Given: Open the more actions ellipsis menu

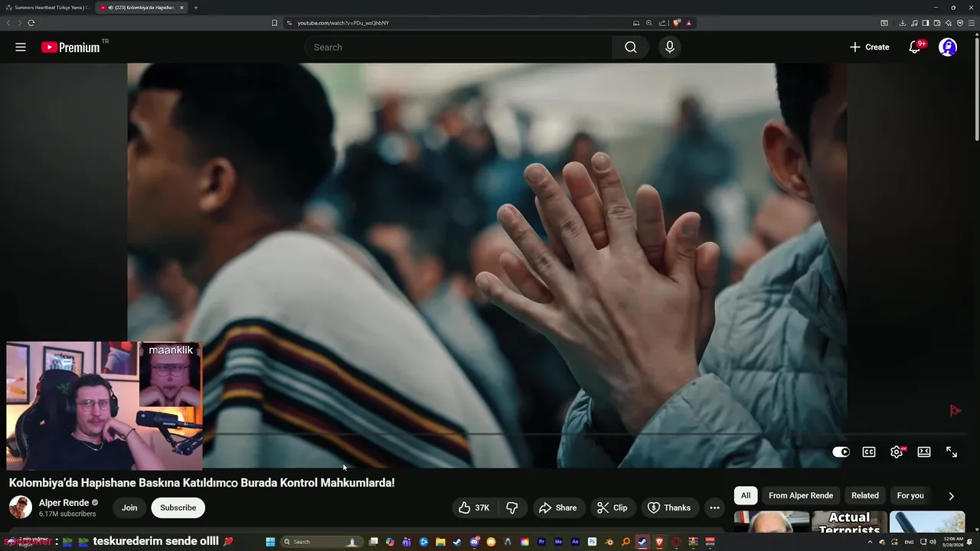Looking at the screenshot, I should 714,507.
